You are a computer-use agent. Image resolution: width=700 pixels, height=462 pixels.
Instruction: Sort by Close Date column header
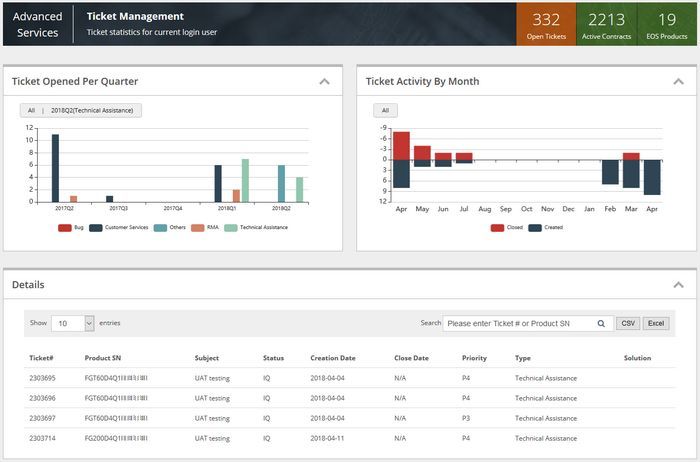411,358
